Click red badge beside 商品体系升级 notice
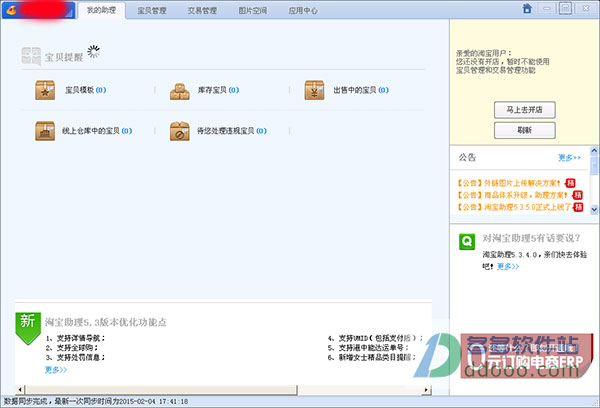Screen dimensions: 600x408 pyautogui.click(x=578, y=195)
